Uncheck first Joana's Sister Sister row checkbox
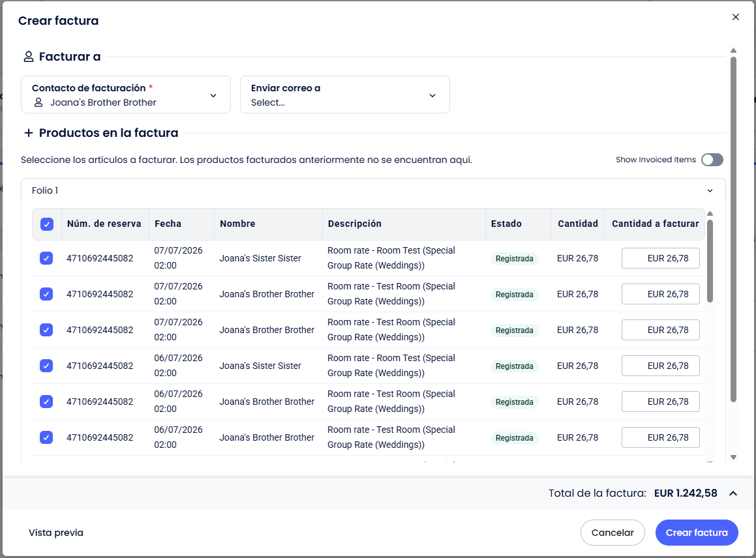The image size is (756, 558). 46,258
